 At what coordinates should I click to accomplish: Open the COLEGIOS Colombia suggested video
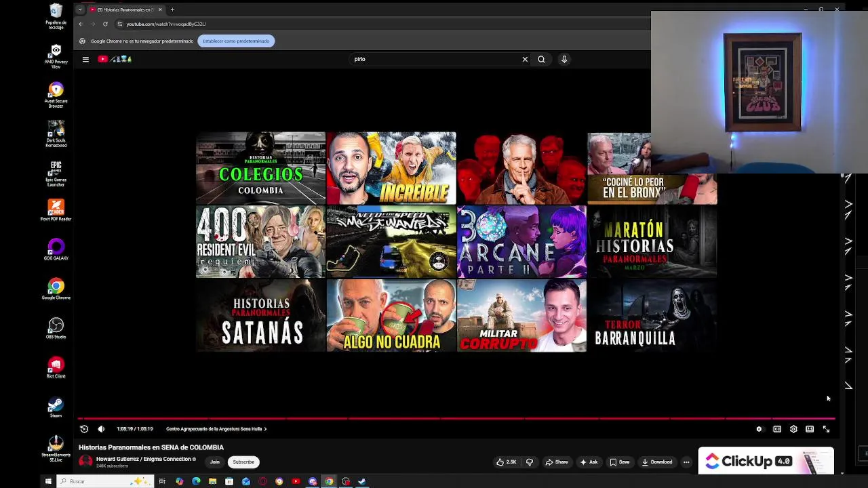(x=260, y=168)
